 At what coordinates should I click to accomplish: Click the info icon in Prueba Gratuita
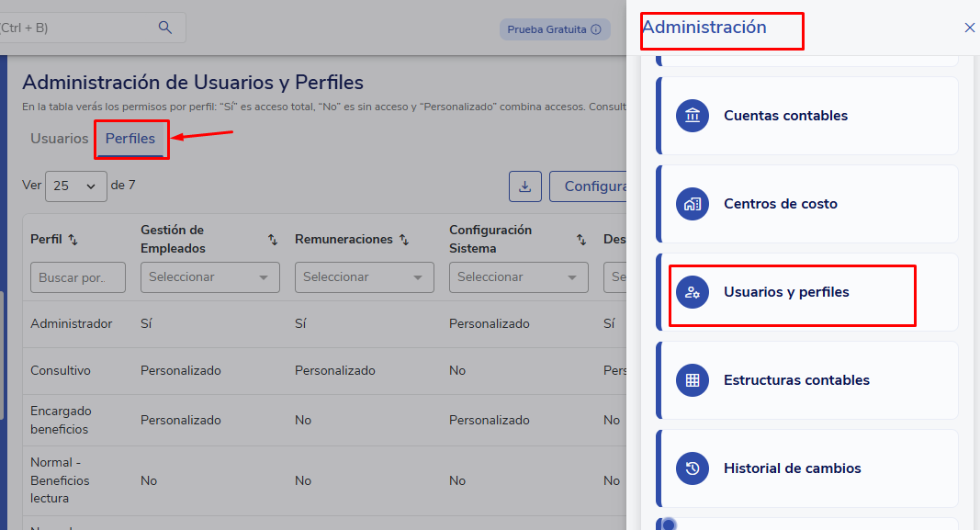(596, 29)
